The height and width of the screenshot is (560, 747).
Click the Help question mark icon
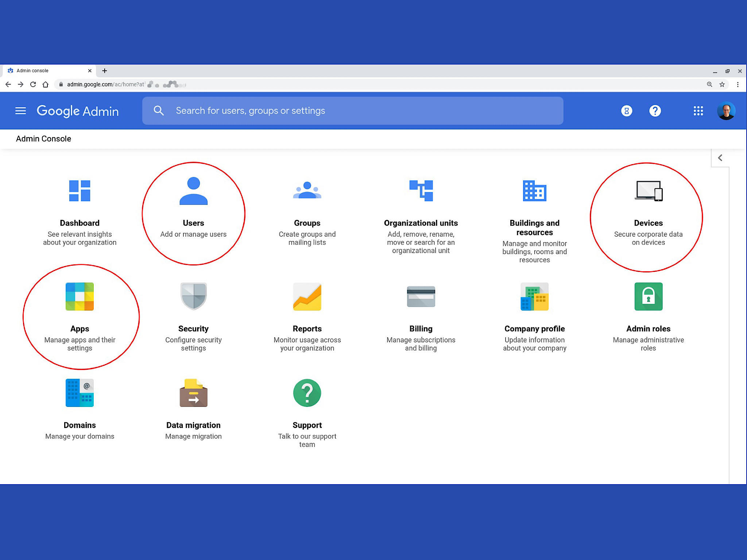[655, 110]
